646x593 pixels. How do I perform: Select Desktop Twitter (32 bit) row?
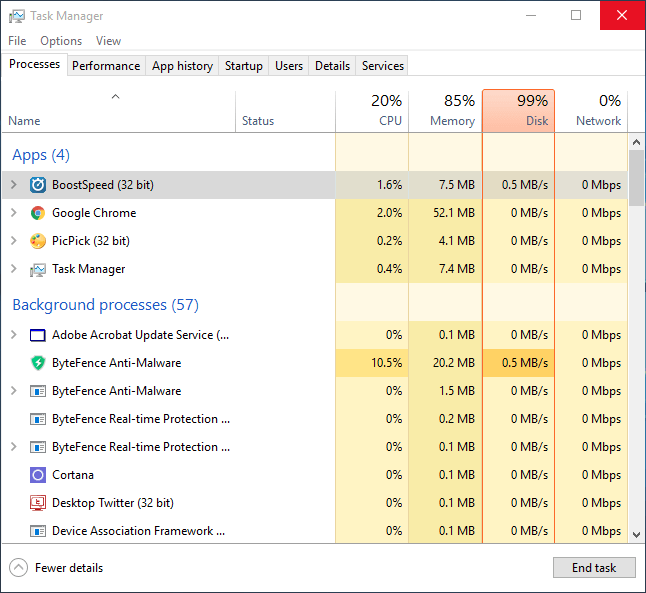click(x=315, y=503)
